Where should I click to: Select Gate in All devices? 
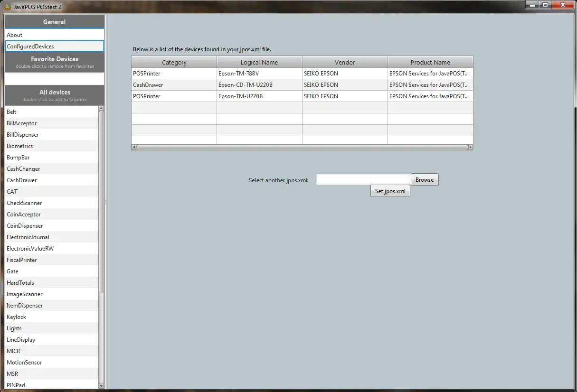[x=51, y=271]
